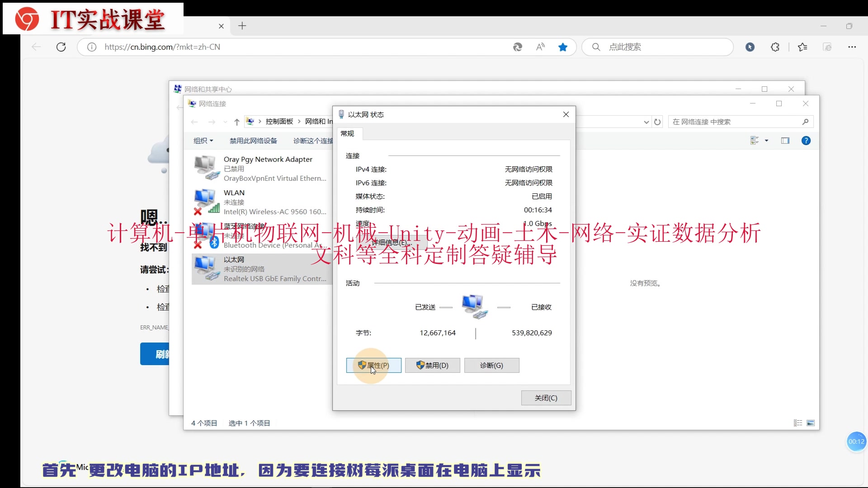Click 控制面板 in the breadcrumb path
868x488 pixels.
[x=279, y=122]
